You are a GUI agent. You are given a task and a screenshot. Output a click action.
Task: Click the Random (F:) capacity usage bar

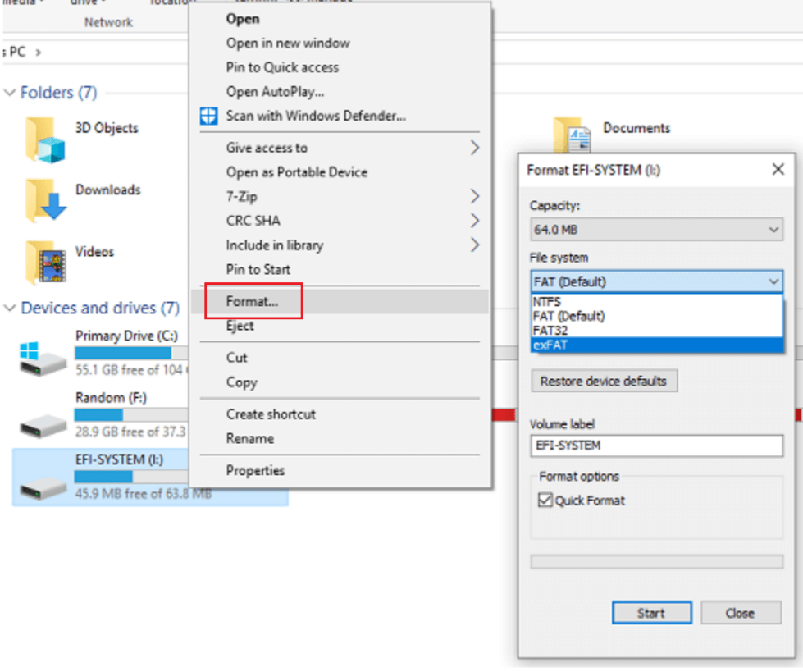[x=131, y=415]
